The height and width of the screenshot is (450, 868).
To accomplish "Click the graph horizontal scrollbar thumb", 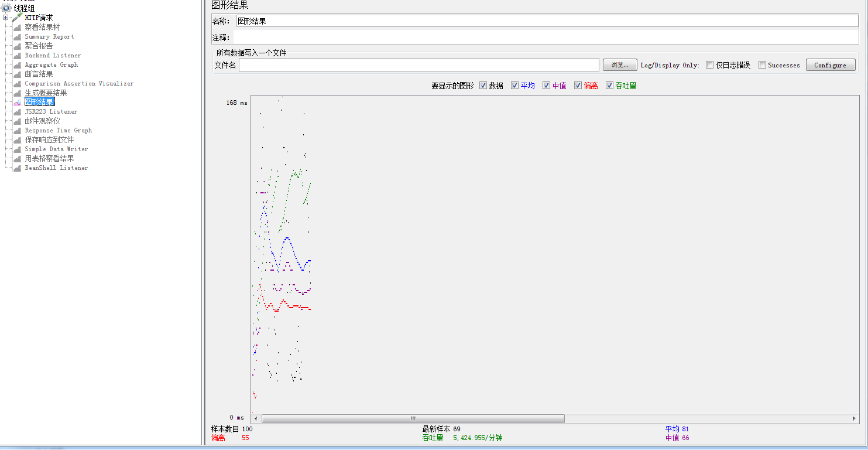I will 413,419.
